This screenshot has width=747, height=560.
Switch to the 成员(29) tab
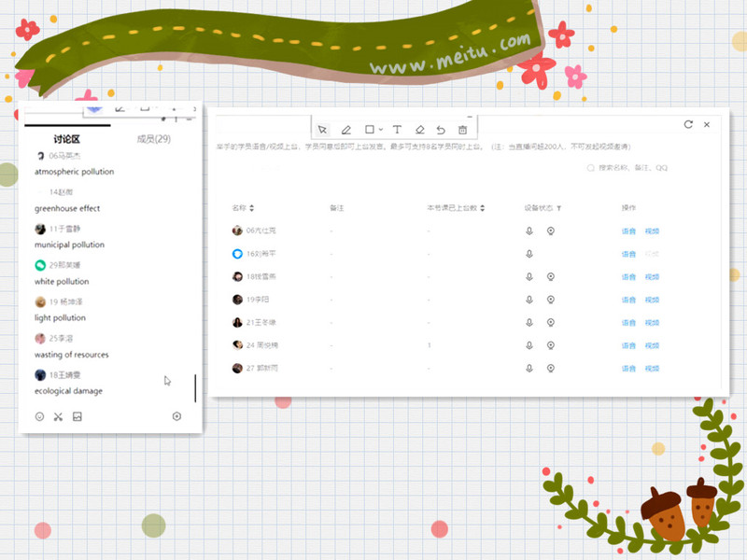153,139
